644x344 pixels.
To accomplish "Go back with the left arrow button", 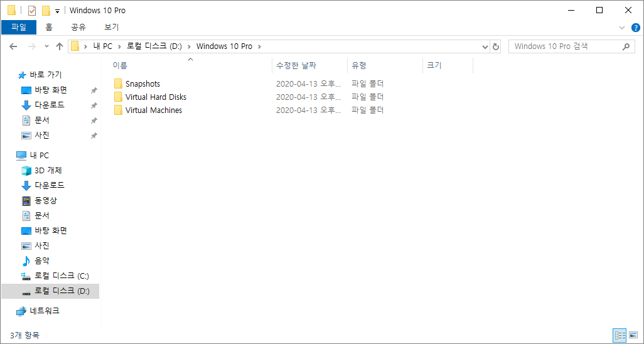I will click(13, 46).
